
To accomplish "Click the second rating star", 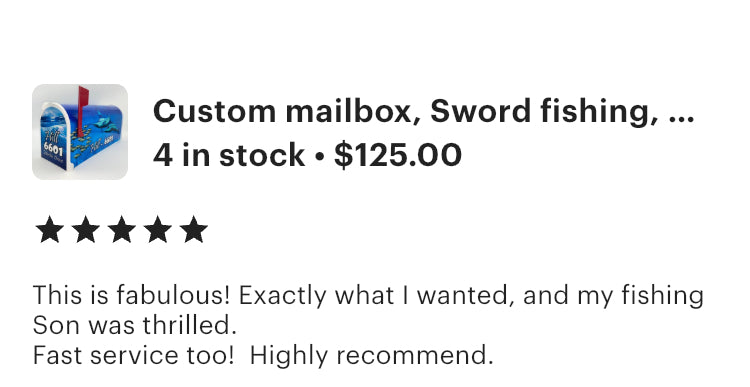I will click(86, 230).
